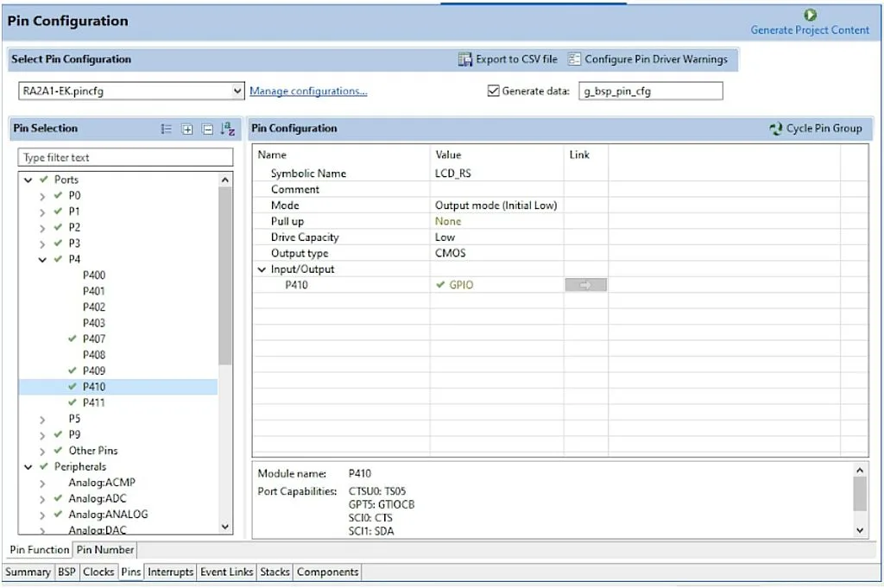Open the Manage configurations link
884x588 pixels.
[308, 91]
